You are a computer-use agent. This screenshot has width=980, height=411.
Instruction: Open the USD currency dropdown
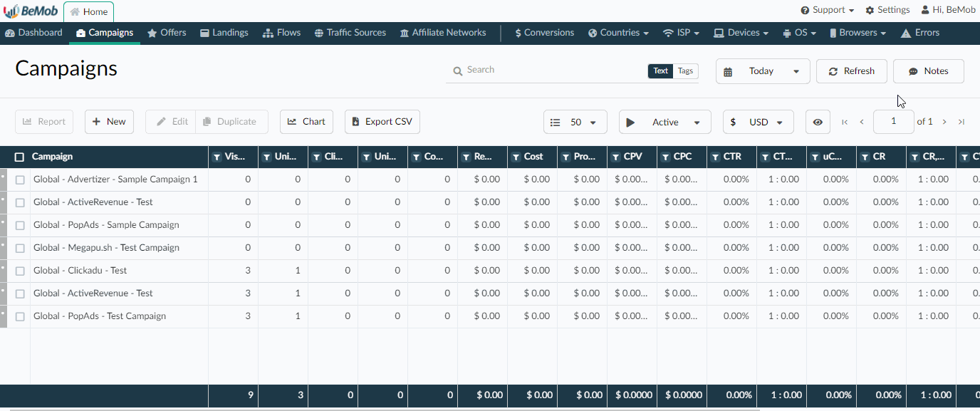pyautogui.click(x=759, y=122)
